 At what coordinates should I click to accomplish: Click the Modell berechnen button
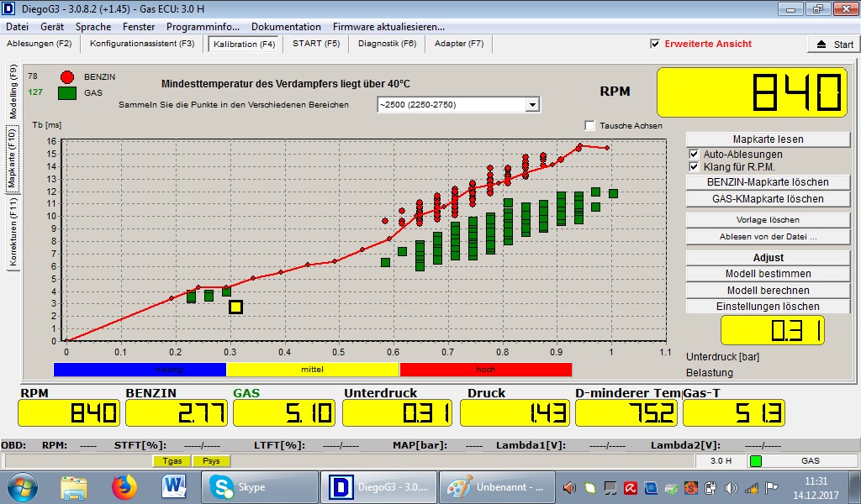[x=768, y=290]
